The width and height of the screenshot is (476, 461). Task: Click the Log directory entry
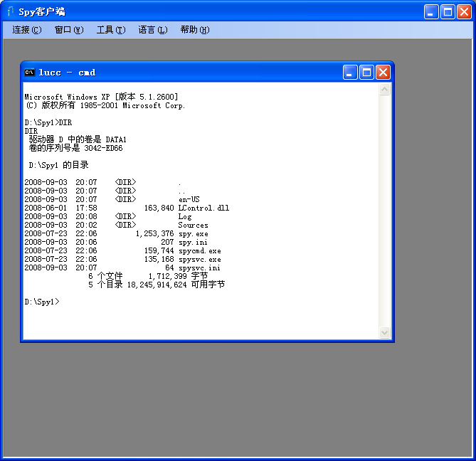click(x=185, y=217)
